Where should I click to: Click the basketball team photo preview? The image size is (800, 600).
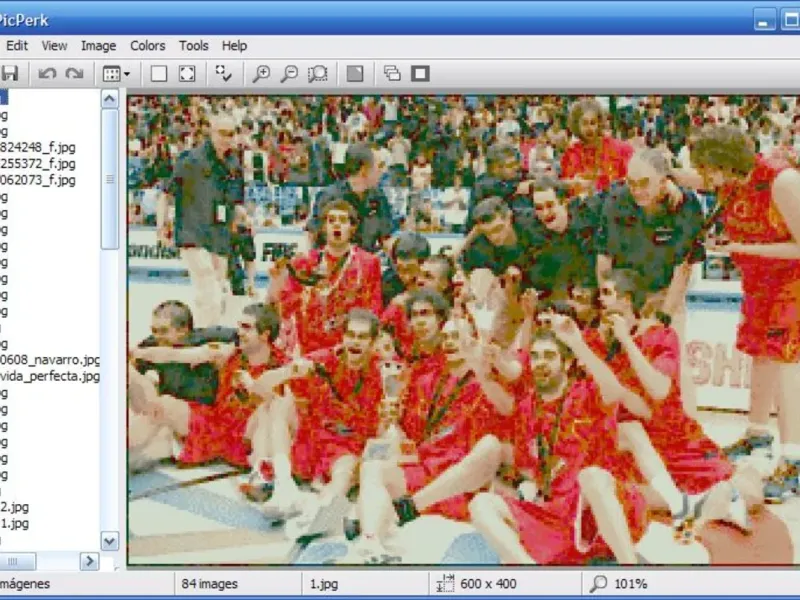[x=463, y=330]
